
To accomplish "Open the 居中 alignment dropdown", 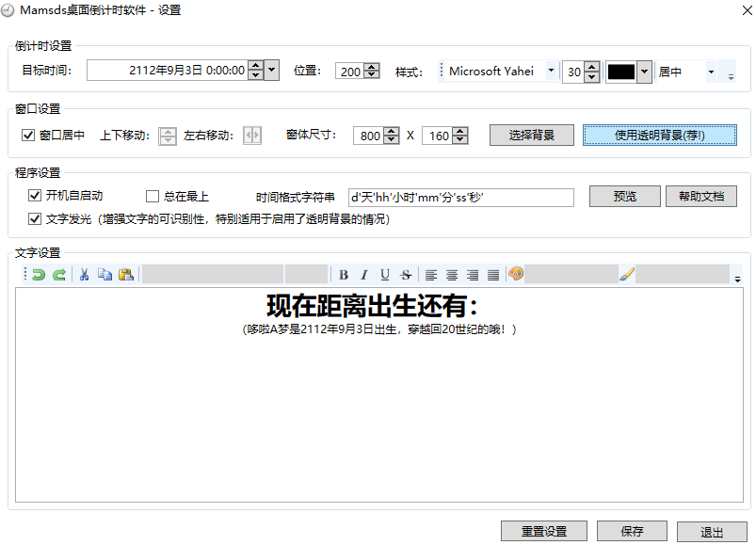I will click(x=711, y=72).
